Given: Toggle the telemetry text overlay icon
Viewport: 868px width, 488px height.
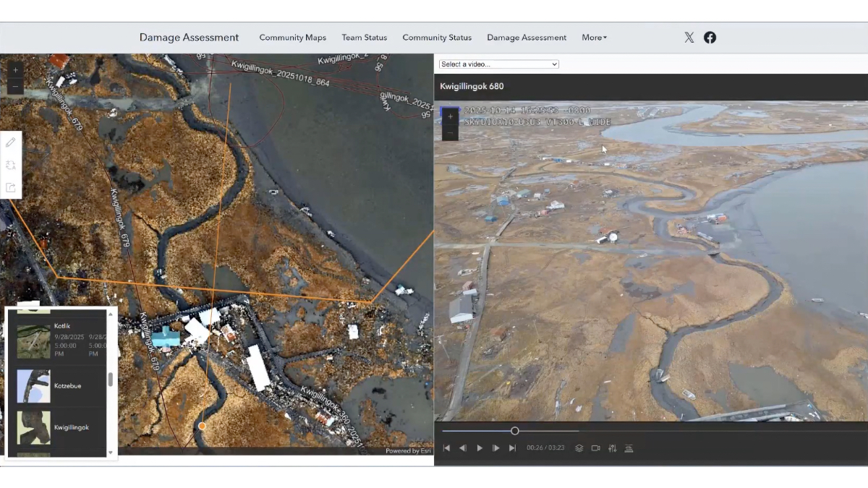Looking at the screenshot, I should pos(629,448).
